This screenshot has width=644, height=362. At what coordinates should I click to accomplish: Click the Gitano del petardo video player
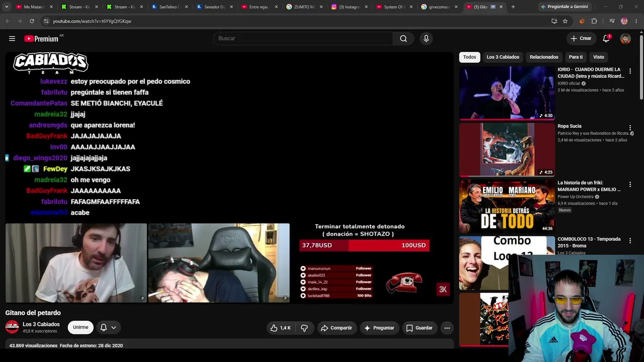coord(229,177)
